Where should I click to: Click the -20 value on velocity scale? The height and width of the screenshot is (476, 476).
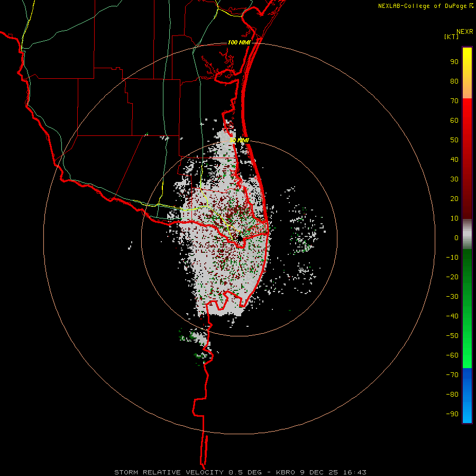452,277
